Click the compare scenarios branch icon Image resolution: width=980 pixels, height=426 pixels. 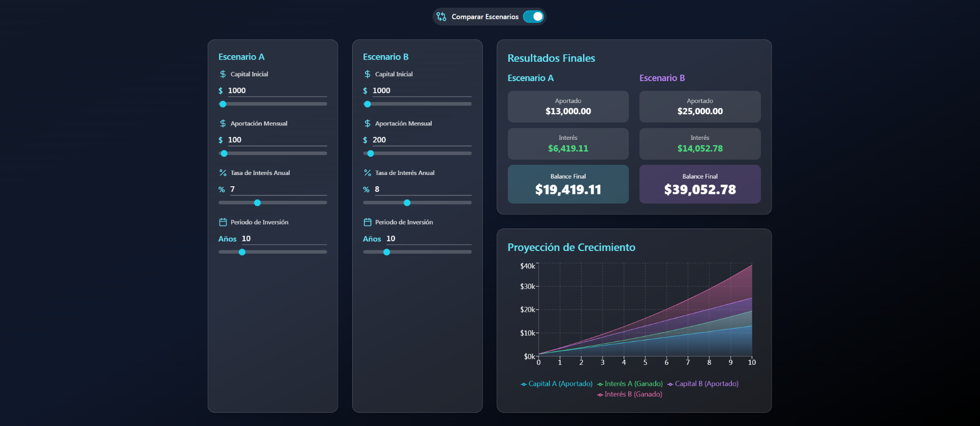[x=442, y=17]
